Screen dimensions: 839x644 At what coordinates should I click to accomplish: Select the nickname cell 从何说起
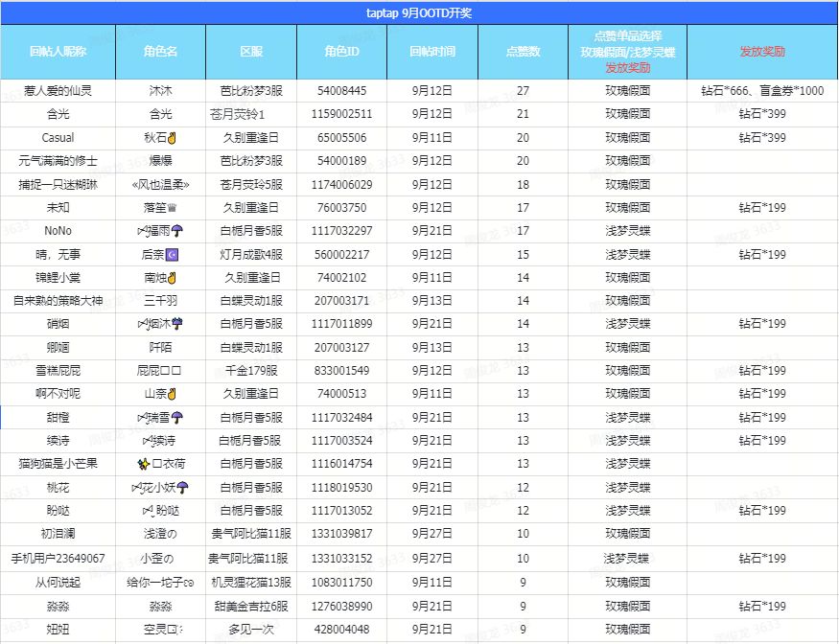coord(58,582)
